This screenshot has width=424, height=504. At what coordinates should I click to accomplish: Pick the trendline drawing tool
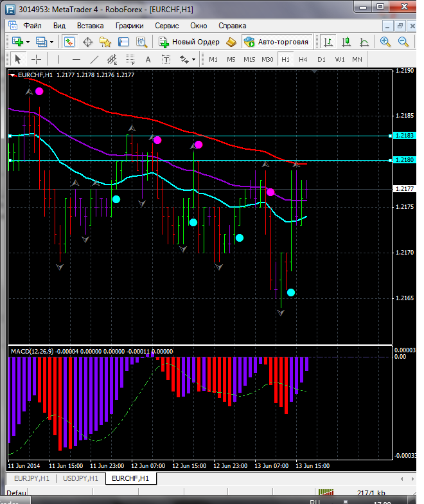[x=94, y=59]
